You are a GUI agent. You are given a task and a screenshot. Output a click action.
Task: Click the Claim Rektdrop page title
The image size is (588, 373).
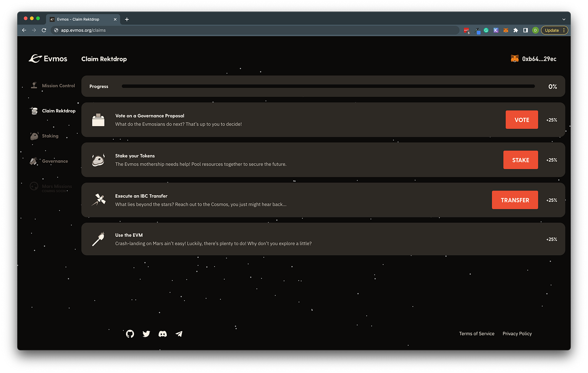click(x=104, y=59)
